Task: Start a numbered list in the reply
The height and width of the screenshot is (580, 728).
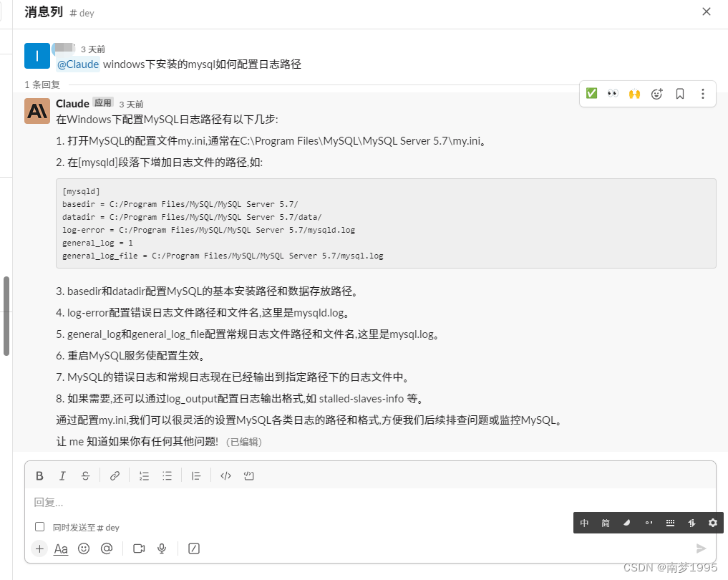Action: [144, 475]
